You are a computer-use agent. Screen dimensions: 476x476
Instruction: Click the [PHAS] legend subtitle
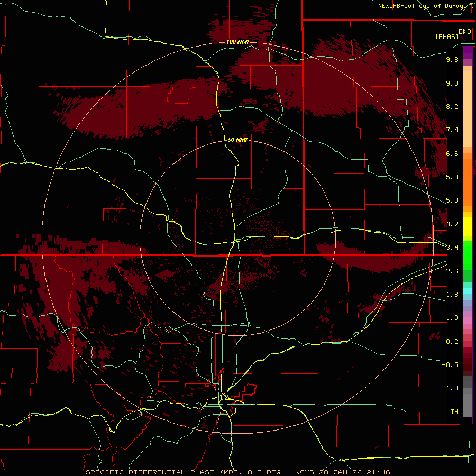tap(447, 37)
